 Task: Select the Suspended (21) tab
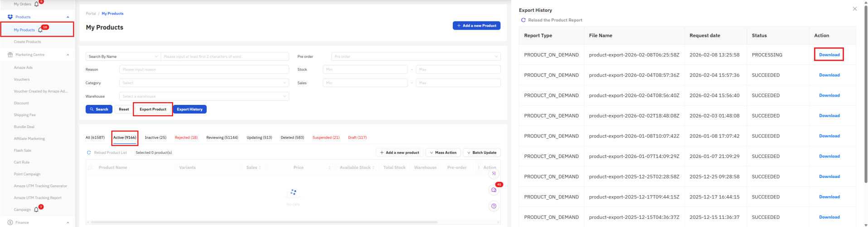[326, 138]
